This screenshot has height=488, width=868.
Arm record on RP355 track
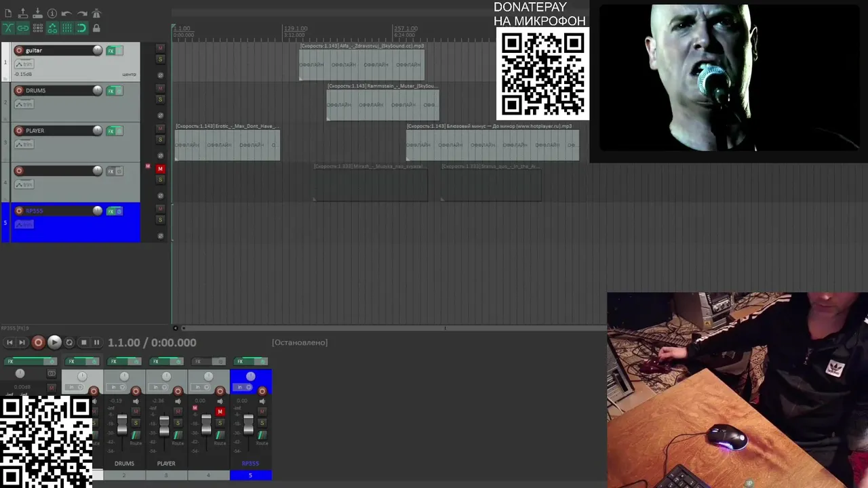[x=19, y=211]
